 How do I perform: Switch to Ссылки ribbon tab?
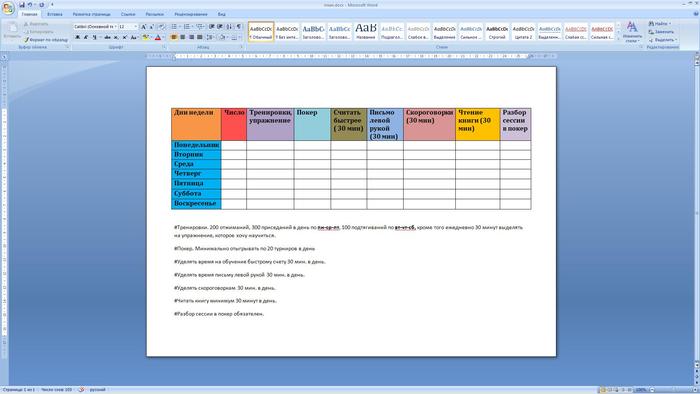click(x=128, y=14)
